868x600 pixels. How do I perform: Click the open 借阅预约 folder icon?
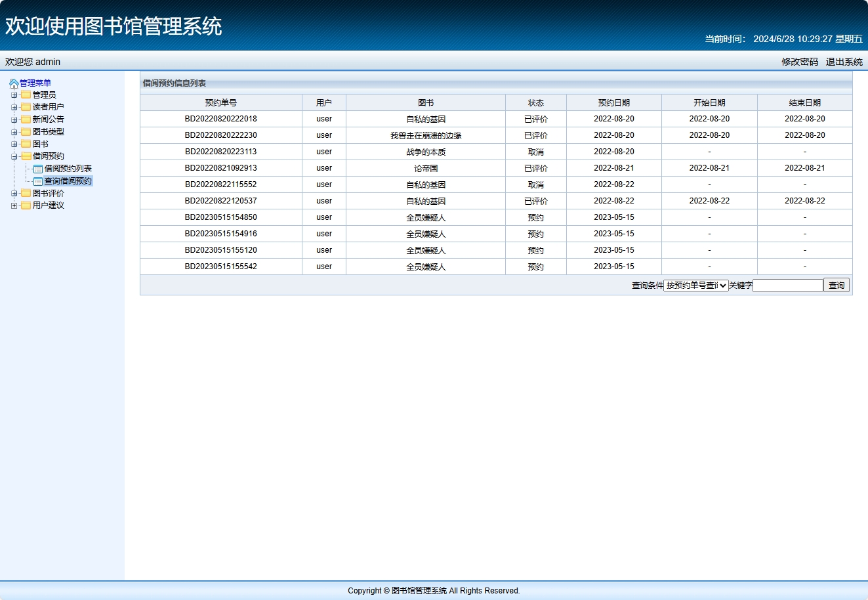point(25,156)
